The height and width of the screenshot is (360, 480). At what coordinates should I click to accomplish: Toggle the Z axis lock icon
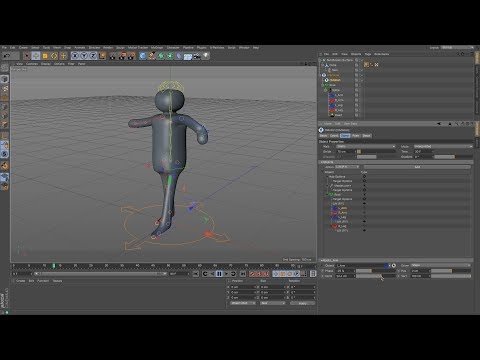pyautogui.click(x=93, y=56)
